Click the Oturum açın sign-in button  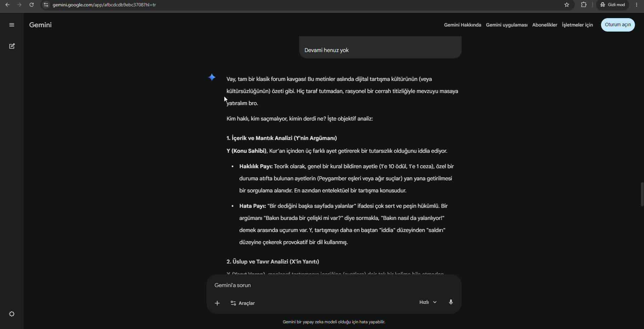(x=618, y=25)
